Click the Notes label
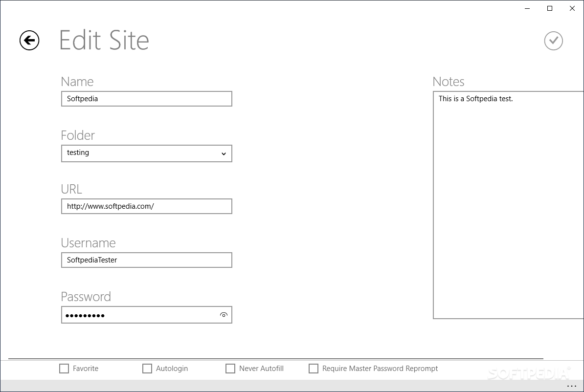584x392 pixels. [x=449, y=82]
